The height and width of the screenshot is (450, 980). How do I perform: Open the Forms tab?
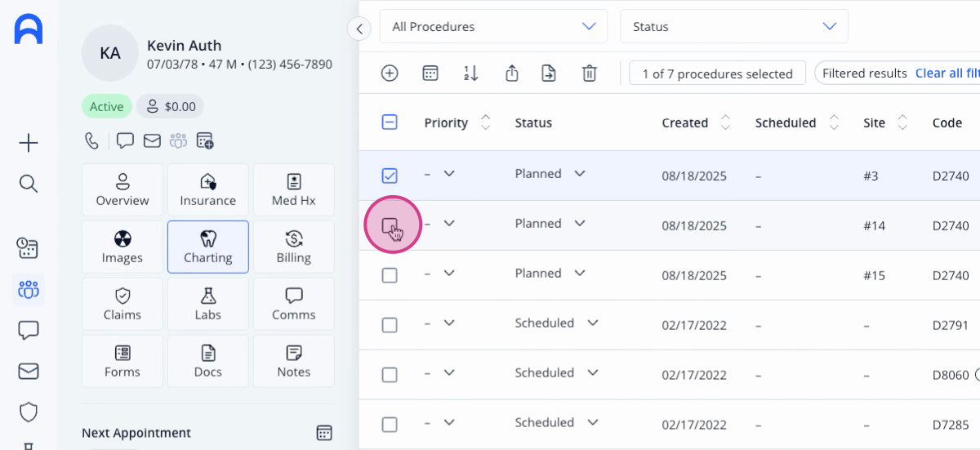(122, 361)
